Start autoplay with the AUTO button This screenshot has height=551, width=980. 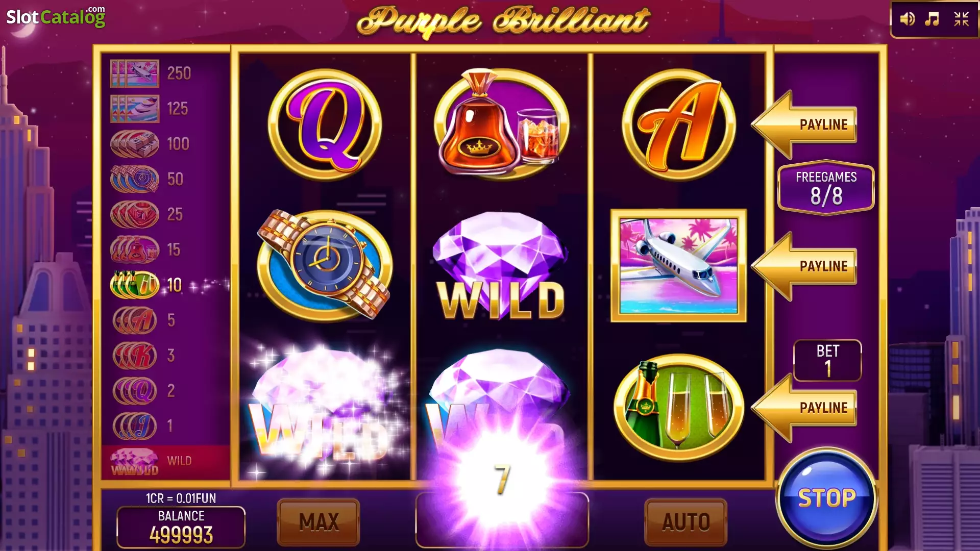[x=686, y=522]
